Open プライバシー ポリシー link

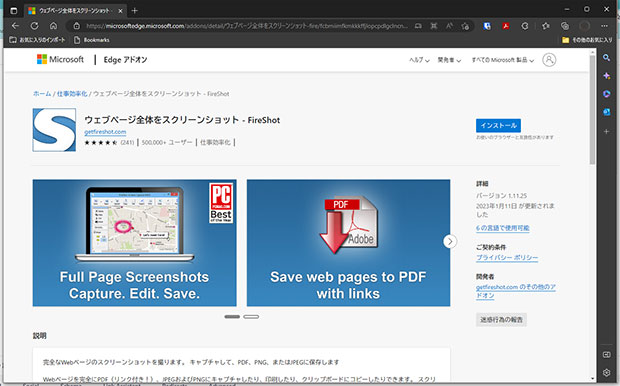[x=507, y=258]
